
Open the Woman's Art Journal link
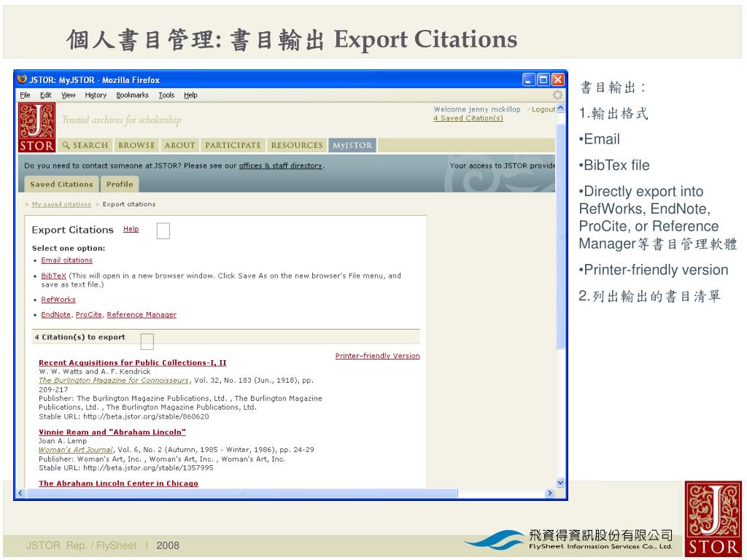(x=76, y=449)
